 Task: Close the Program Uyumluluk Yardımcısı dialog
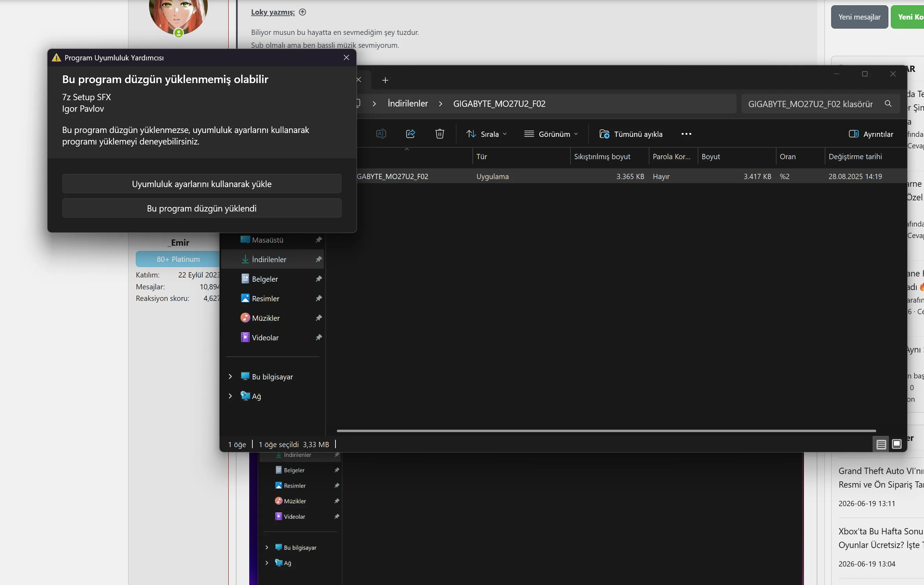coord(347,58)
